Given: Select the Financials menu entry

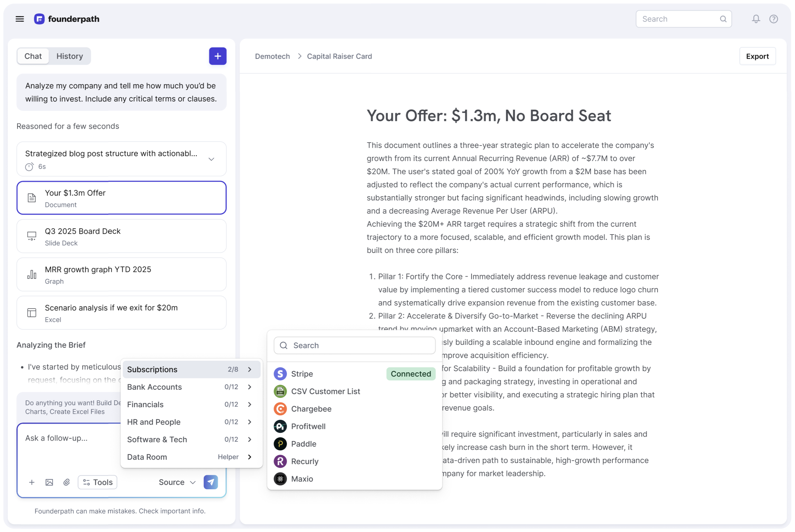Looking at the screenshot, I should [x=191, y=404].
